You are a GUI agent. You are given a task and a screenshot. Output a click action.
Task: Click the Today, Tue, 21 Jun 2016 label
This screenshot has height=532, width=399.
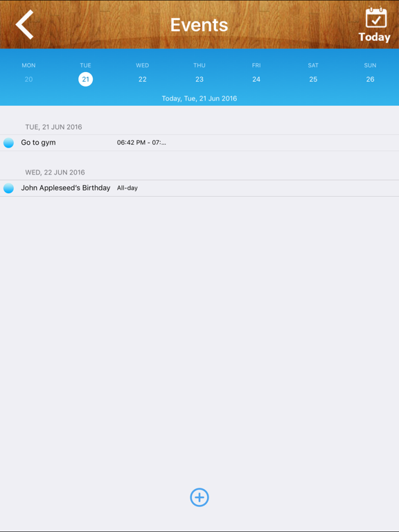point(199,98)
